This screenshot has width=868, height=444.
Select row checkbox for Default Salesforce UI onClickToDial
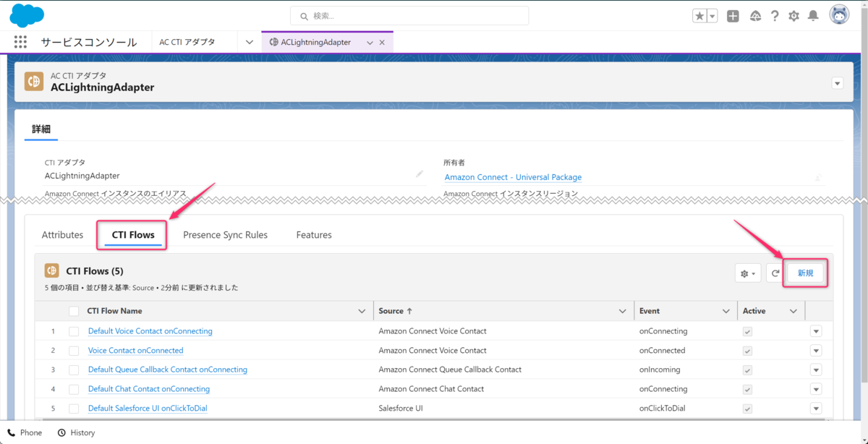74,409
